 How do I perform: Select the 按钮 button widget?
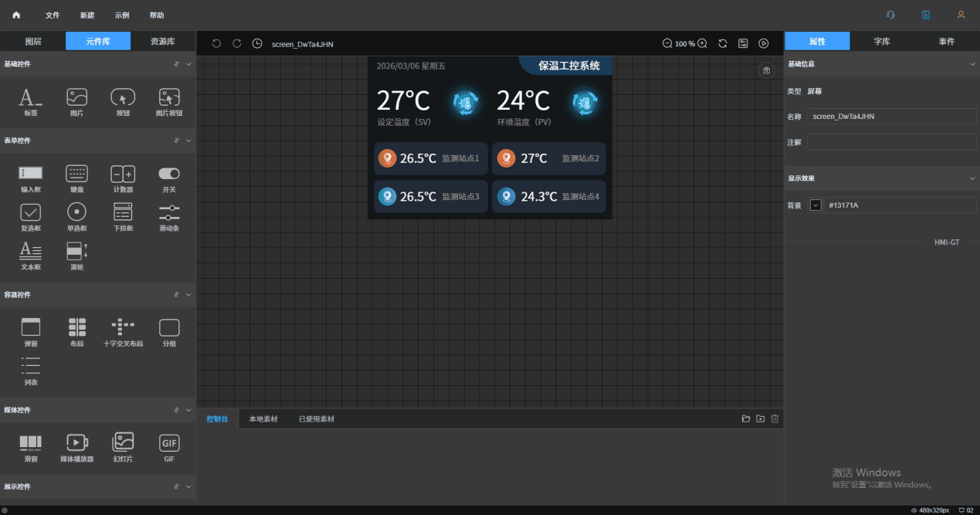(123, 102)
